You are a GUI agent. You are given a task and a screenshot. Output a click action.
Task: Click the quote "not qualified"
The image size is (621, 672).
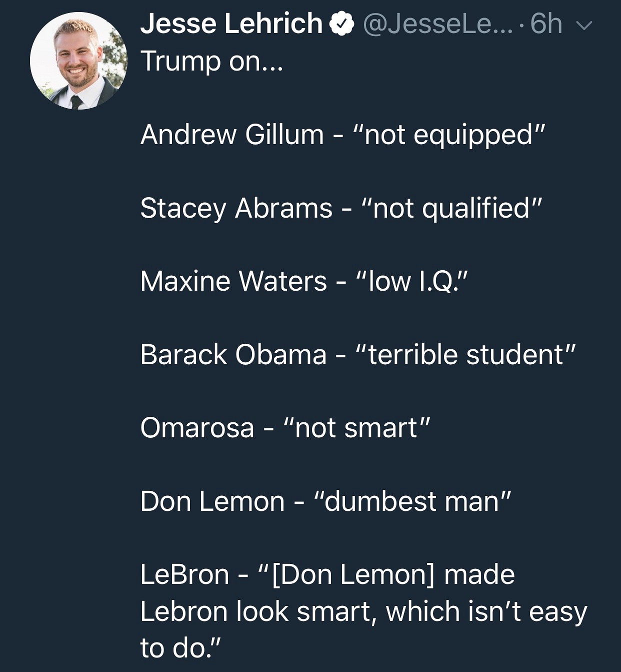tap(451, 208)
